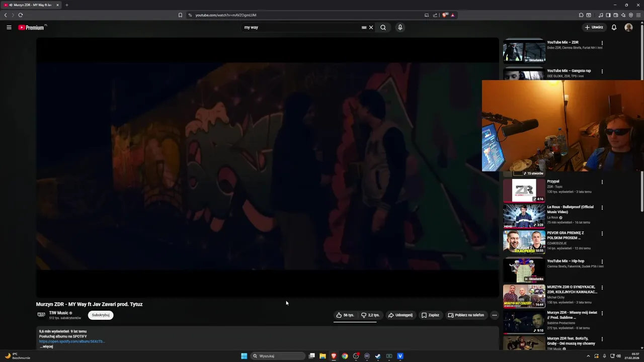The width and height of the screenshot is (644, 362).
Task: Open options for YouTube Mix – ZDR
Action: tap(602, 43)
